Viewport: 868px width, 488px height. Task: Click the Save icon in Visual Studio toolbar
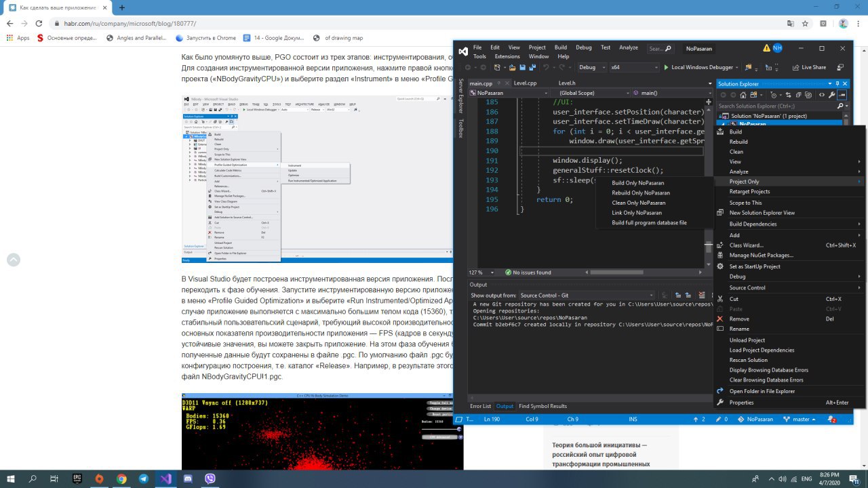523,68
